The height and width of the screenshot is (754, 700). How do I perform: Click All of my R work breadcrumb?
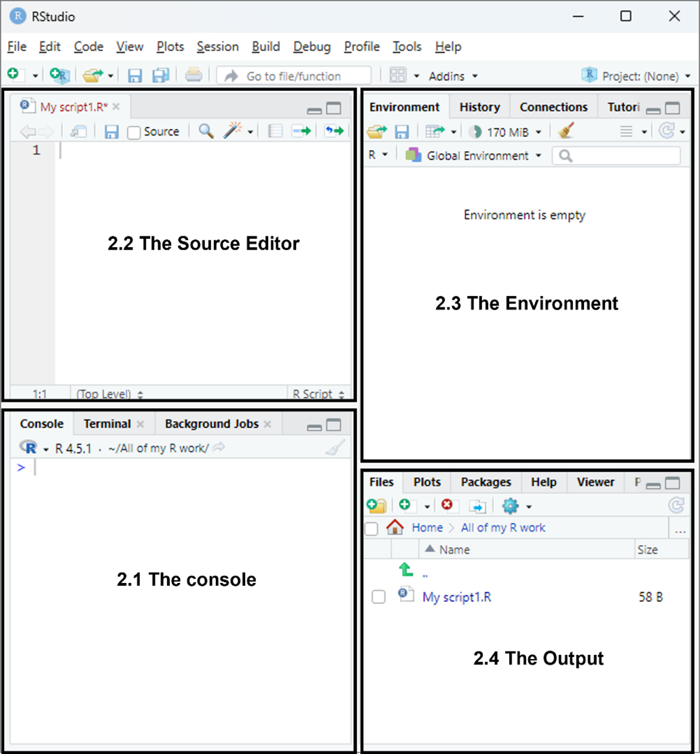click(503, 527)
